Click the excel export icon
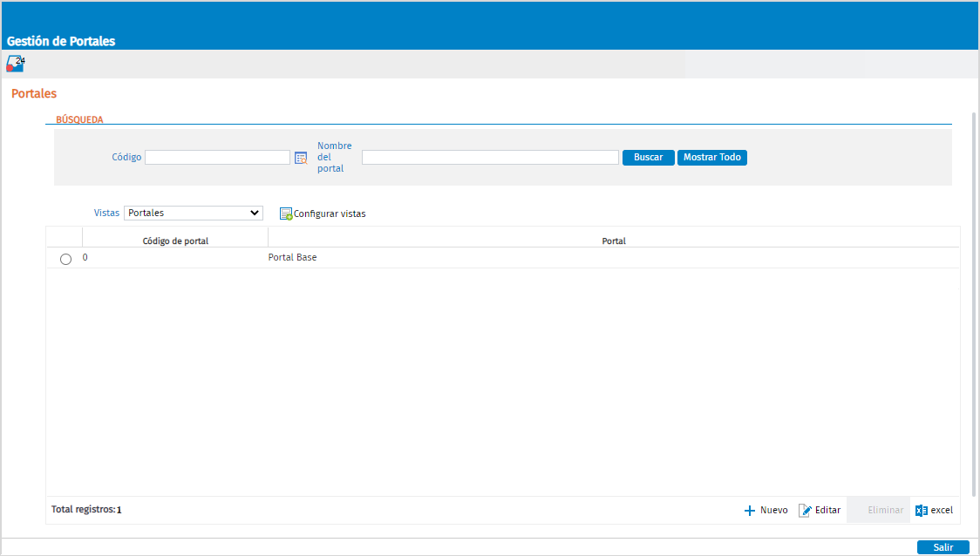Viewport: 980px width, 556px height. (x=922, y=511)
